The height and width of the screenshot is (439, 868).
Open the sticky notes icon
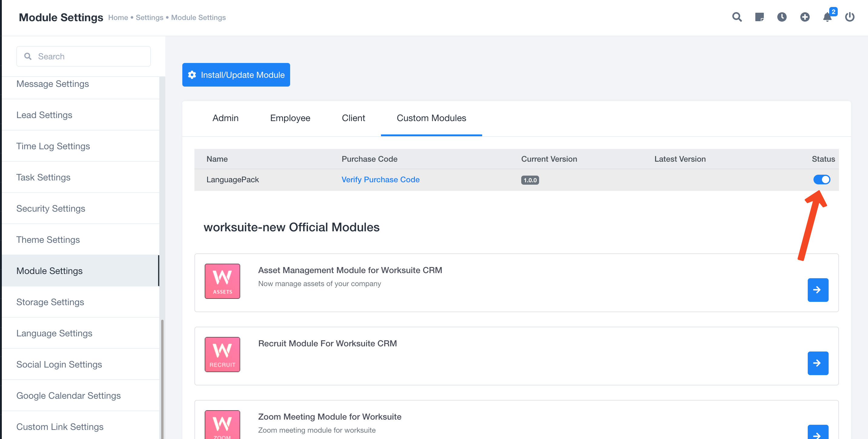(x=759, y=17)
